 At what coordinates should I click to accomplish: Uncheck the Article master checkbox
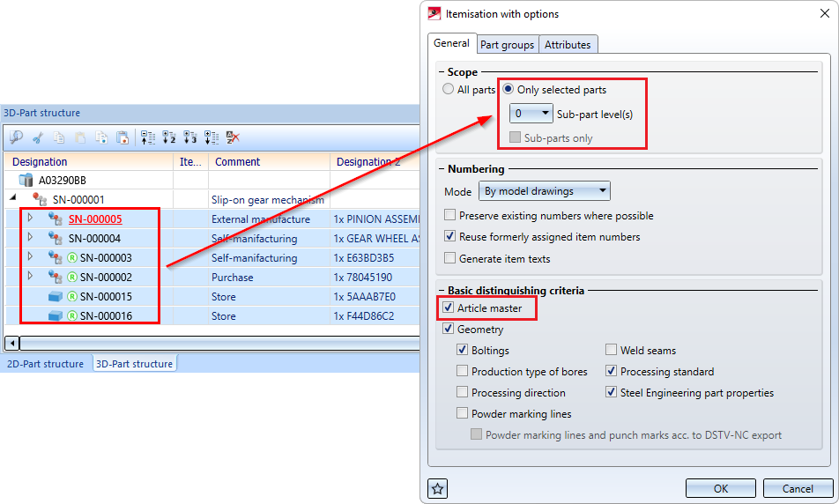click(449, 308)
